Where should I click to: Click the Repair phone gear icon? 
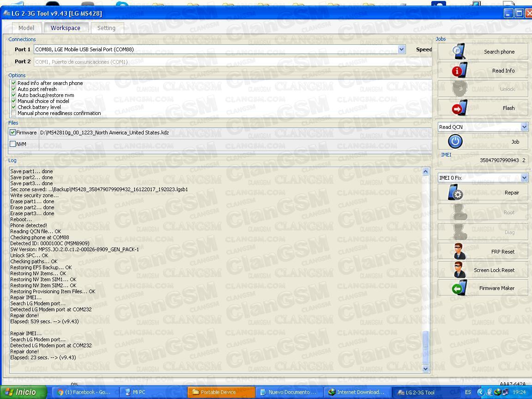click(455, 193)
